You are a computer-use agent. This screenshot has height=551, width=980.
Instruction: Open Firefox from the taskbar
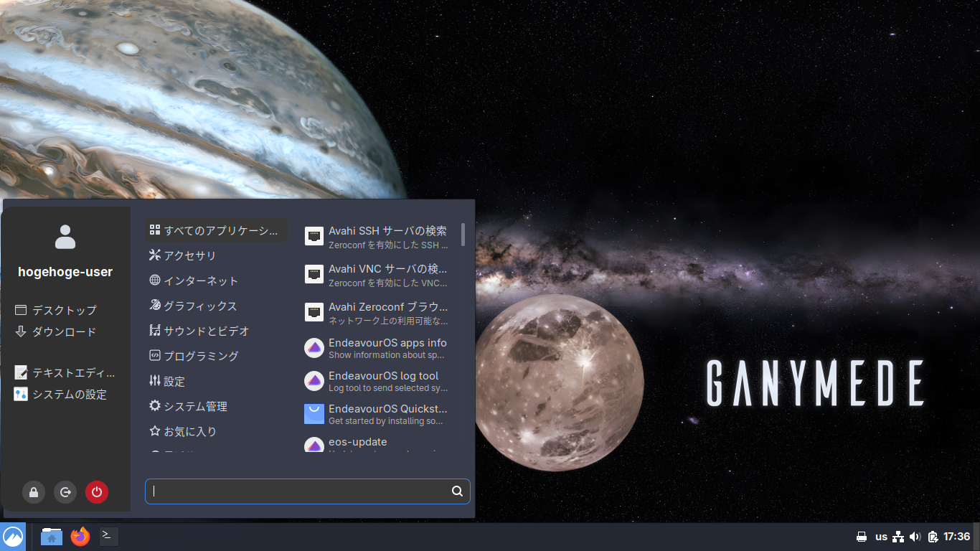pyautogui.click(x=80, y=536)
